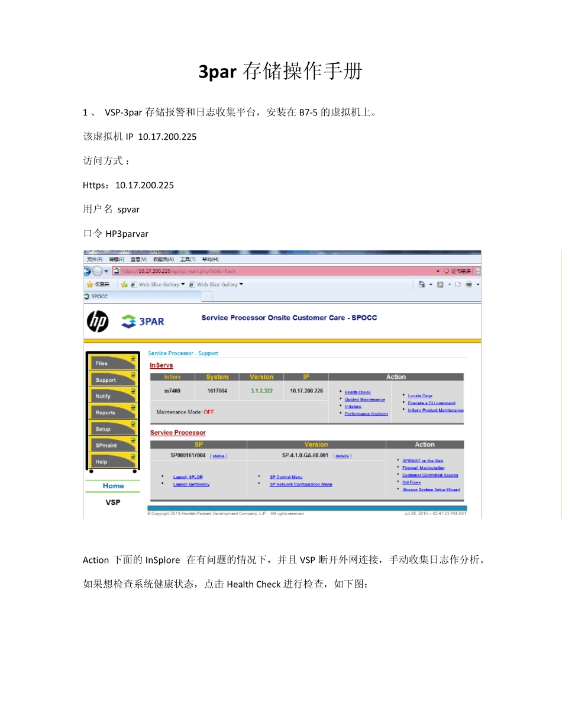Click the Hot Fixes link
This screenshot has width=562, height=728.
(x=412, y=482)
